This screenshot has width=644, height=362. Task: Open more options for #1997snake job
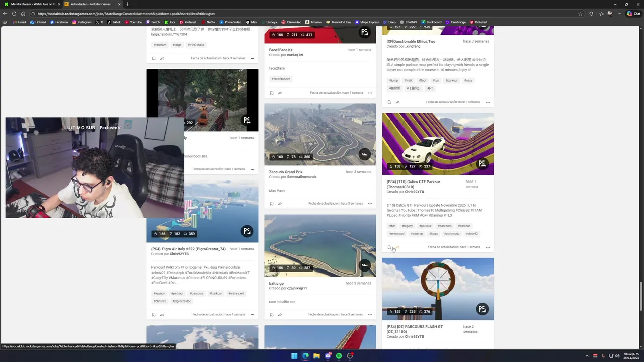(x=252, y=58)
